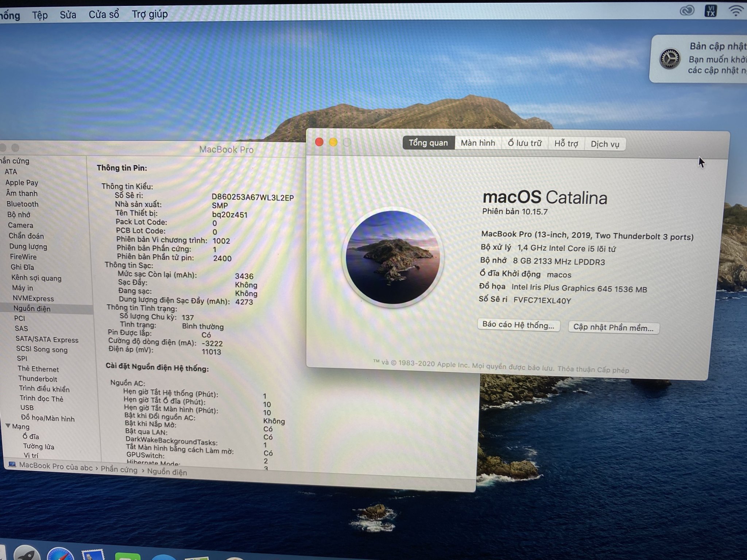Open the Wi-Fi status menu
The width and height of the screenshot is (747, 560).
pos(736,10)
